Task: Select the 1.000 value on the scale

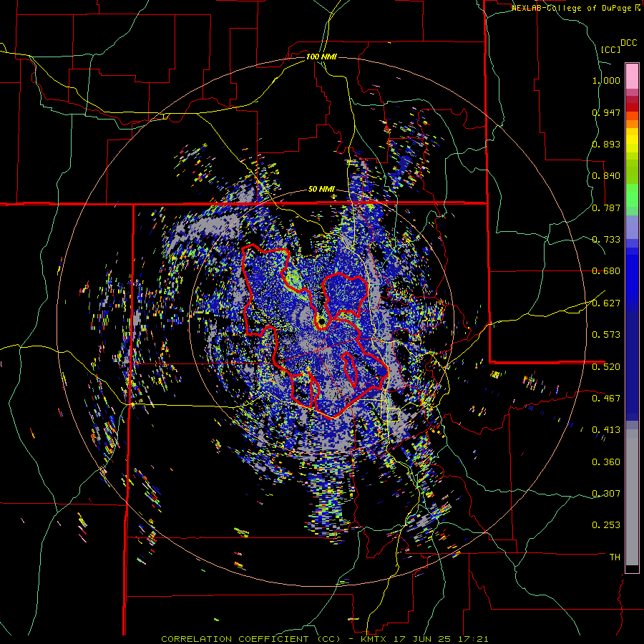Action: 606,80
